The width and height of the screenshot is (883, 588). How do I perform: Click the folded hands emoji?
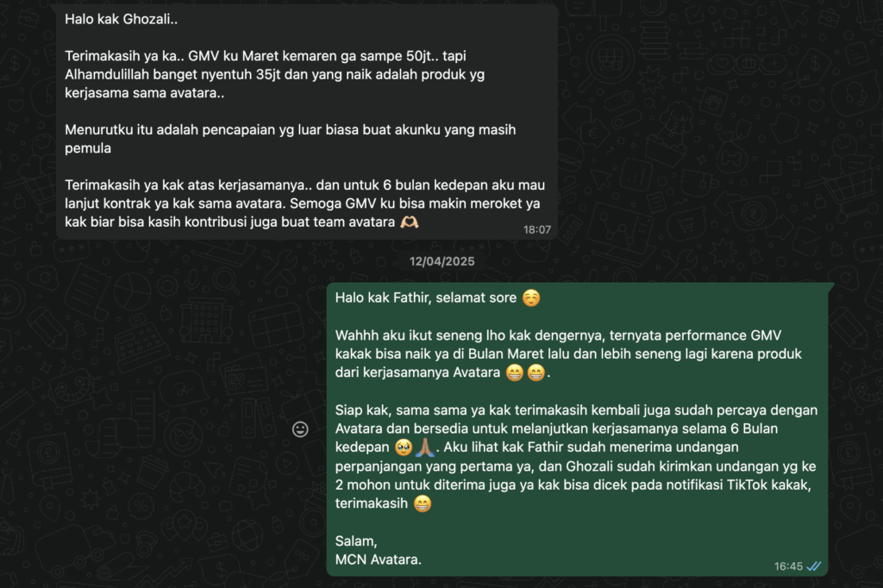point(424,447)
